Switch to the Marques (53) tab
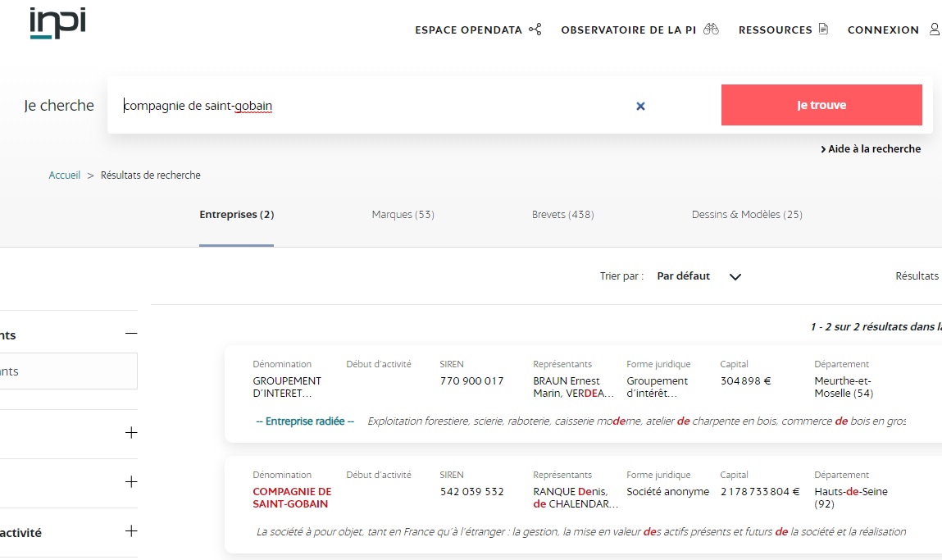This screenshot has height=560, width=942. point(403,215)
